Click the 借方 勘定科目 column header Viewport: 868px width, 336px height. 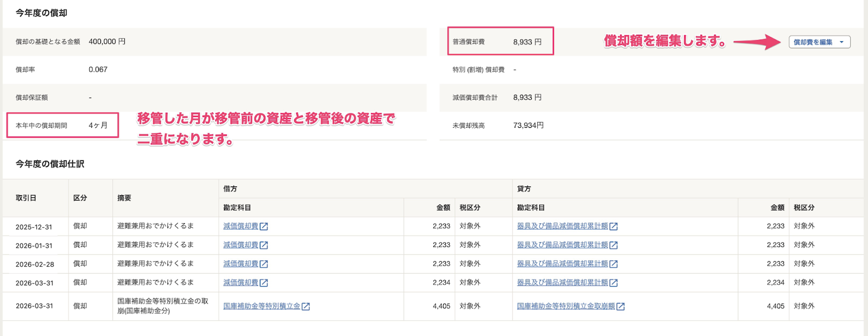click(x=237, y=208)
